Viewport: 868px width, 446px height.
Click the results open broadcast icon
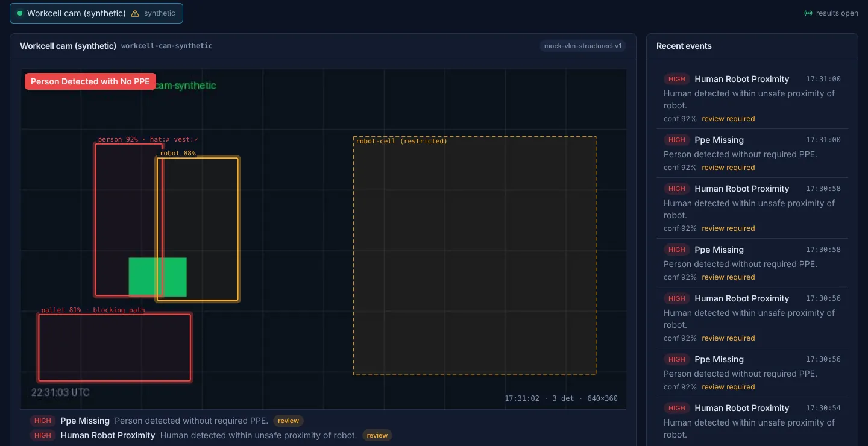click(808, 13)
